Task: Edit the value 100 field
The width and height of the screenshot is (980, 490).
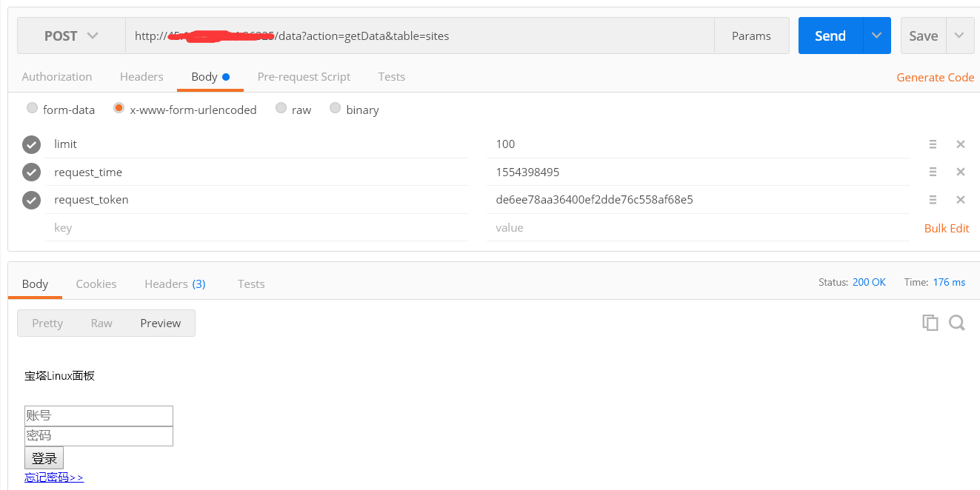Action: (x=698, y=144)
